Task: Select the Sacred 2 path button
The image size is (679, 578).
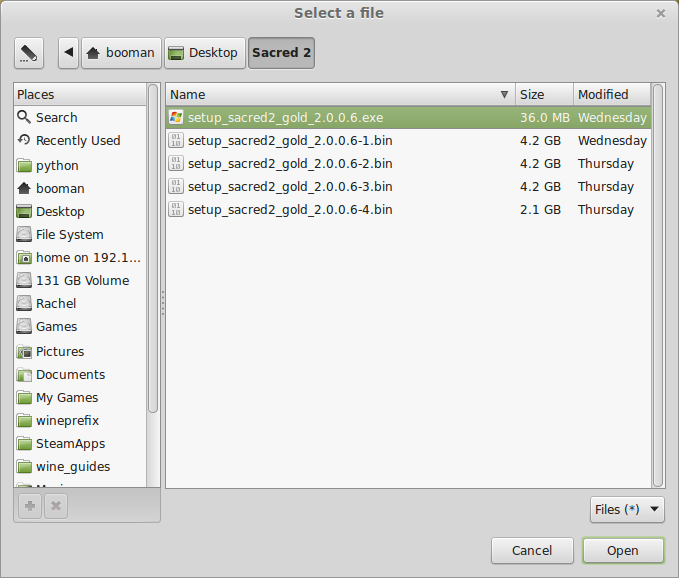Action: pyautogui.click(x=281, y=53)
